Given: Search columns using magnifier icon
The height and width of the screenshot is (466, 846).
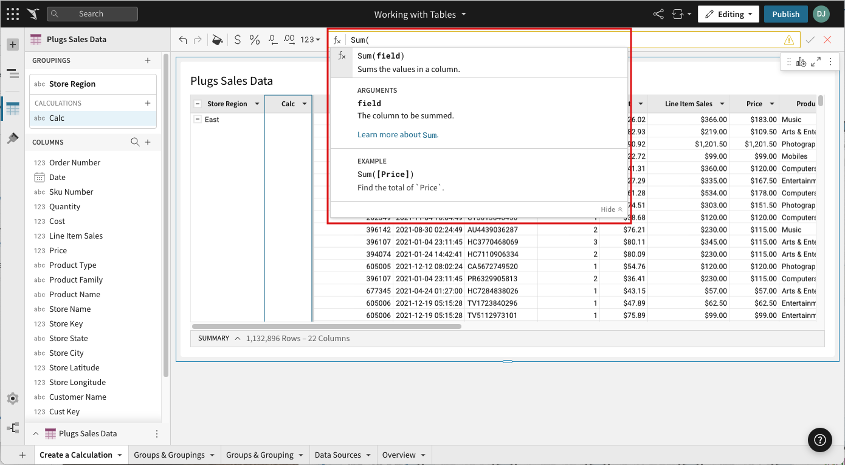Looking at the screenshot, I should (x=136, y=143).
